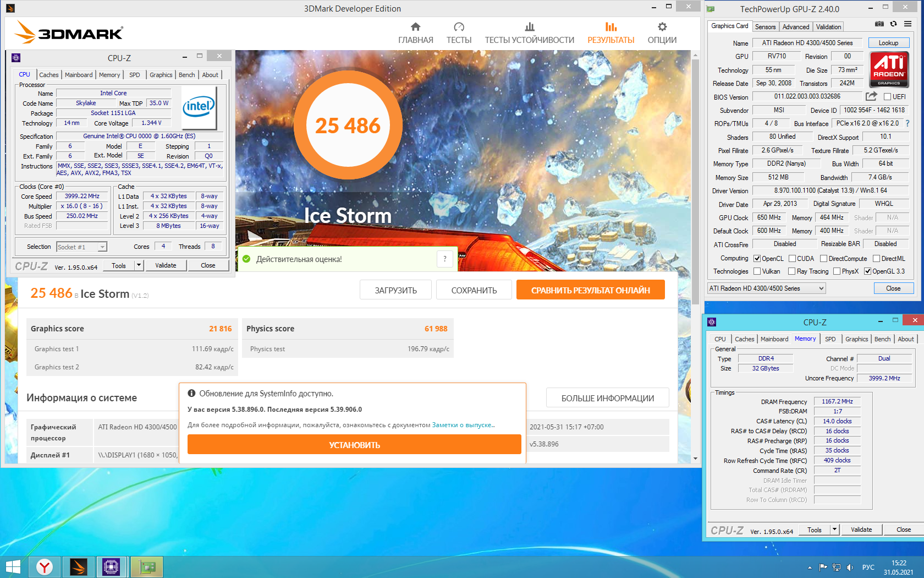Click the УСТАНОВИТЬ install button
924x578 pixels.
click(354, 445)
